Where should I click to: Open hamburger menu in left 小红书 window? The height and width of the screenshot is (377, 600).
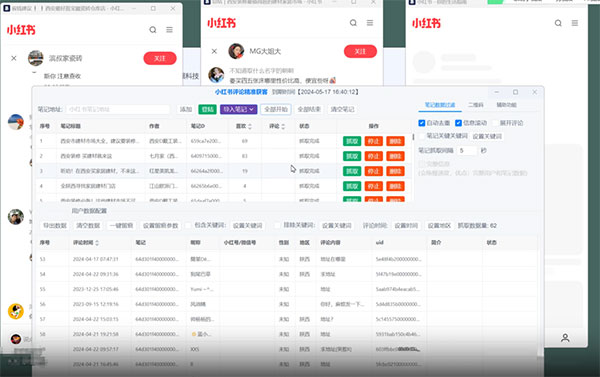point(170,29)
